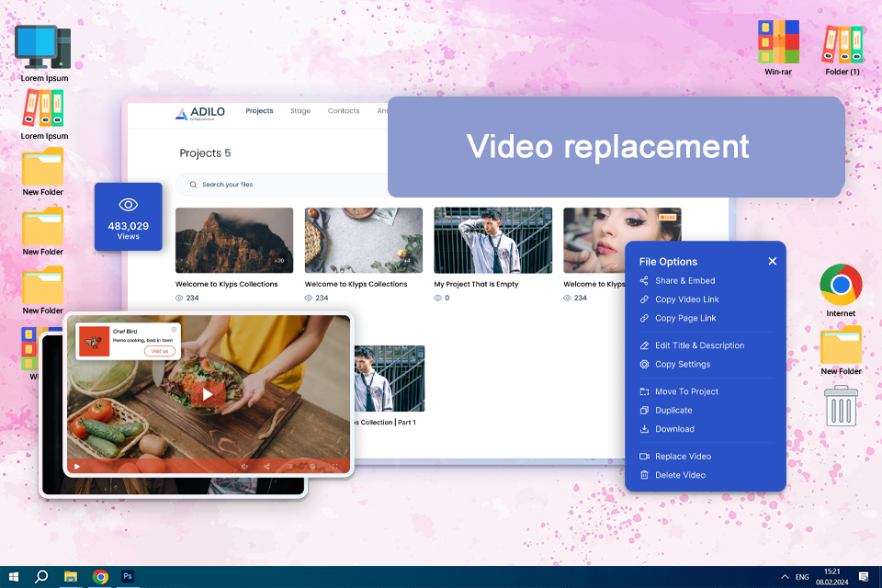Open the Folder (1) desktop icon
Screen dimensions: 882x588
point(842,44)
